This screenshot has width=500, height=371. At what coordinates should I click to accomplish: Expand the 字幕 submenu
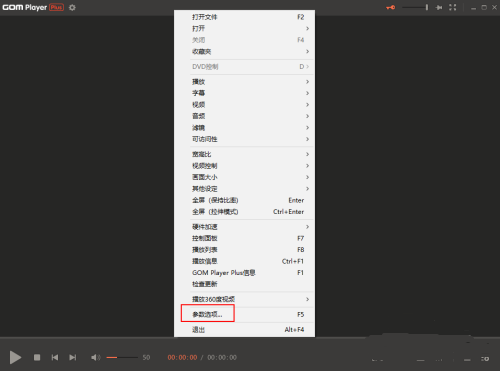click(x=244, y=93)
